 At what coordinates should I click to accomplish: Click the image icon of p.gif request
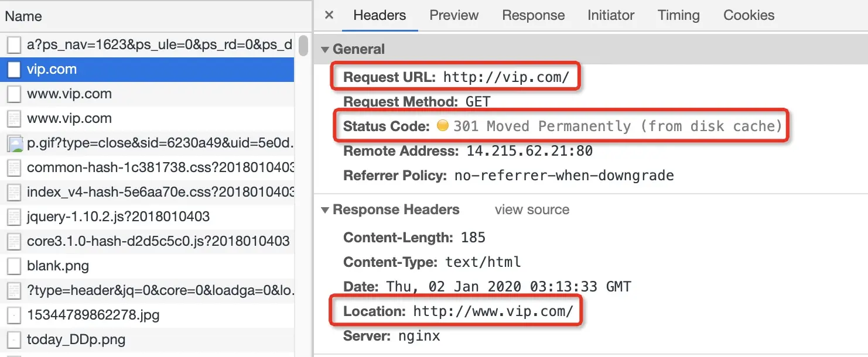pyautogui.click(x=13, y=143)
